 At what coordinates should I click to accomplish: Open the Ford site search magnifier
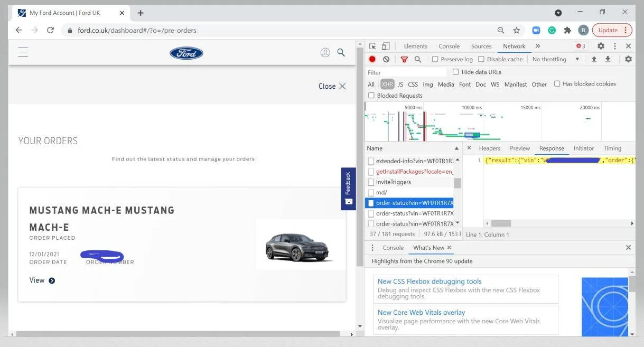coord(341,52)
